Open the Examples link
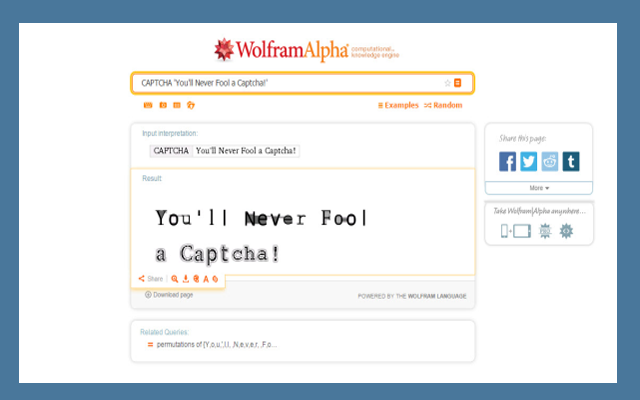This screenshot has width=640, height=400. tap(398, 105)
